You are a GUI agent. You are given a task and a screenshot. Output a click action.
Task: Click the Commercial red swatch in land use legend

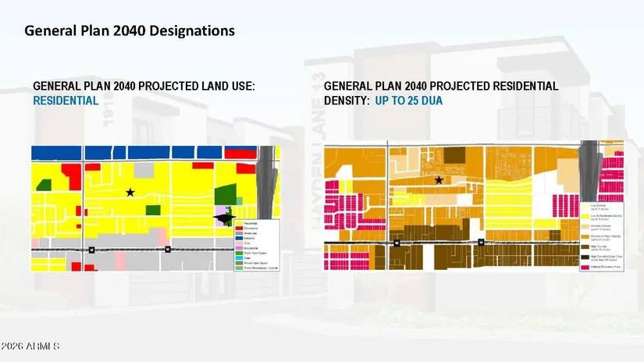tap(239, 229)
